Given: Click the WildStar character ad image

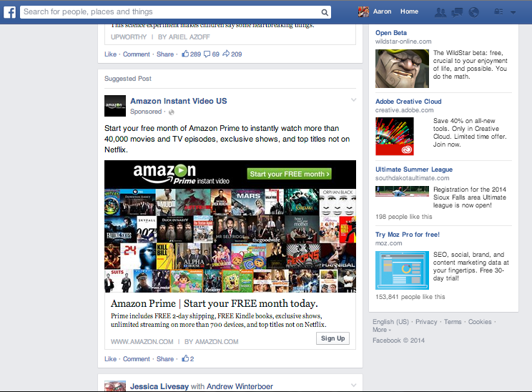Looking at the screenshot, I should (402, 69).
